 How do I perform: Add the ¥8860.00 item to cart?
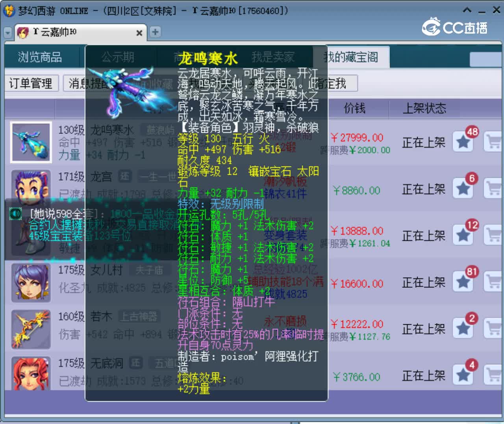coord(493,188)
